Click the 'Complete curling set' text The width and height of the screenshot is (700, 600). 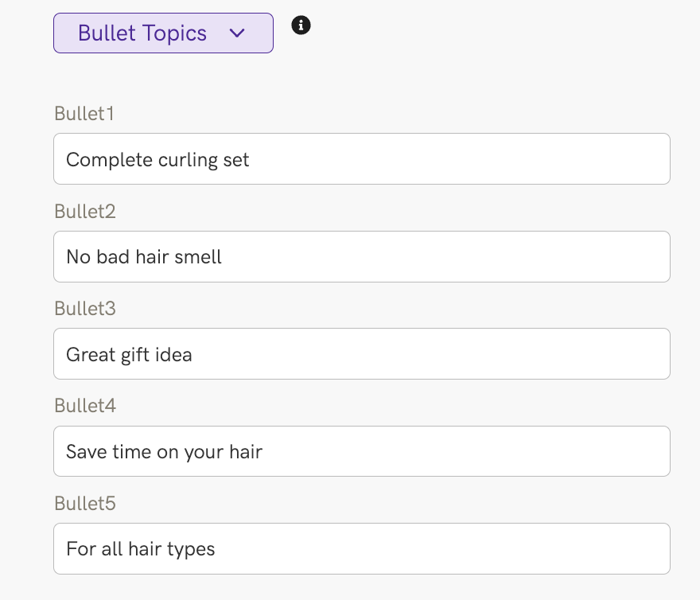click(x=157, y=160)
